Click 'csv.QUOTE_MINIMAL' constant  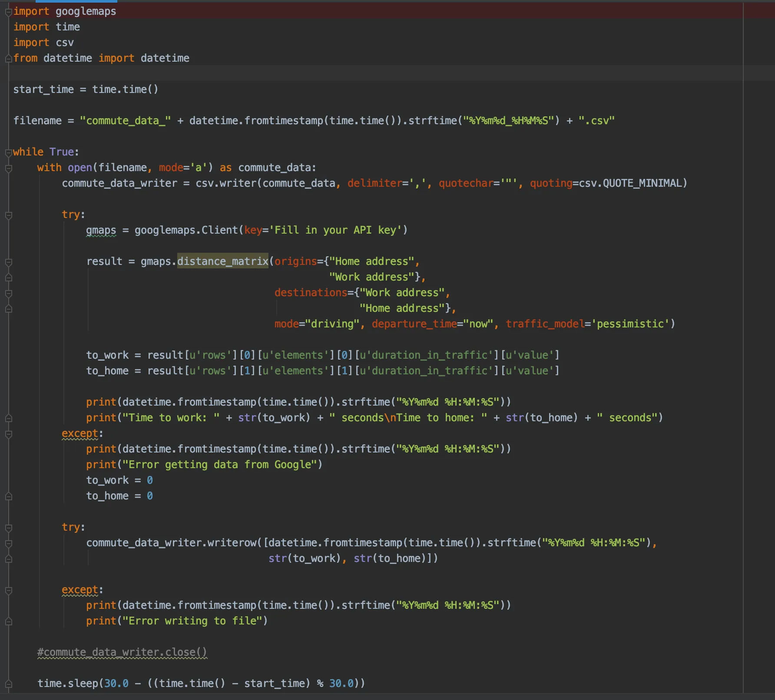pos(630,183)
